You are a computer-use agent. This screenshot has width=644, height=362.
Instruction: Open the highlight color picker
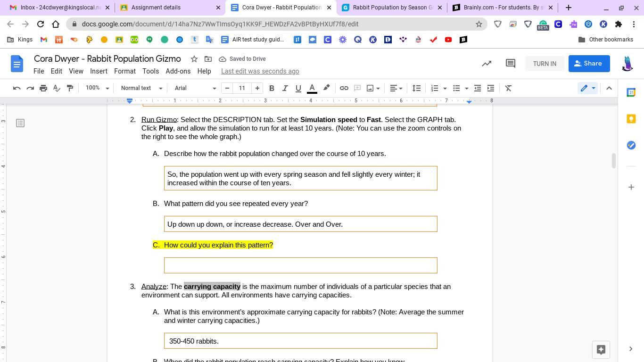(326, 88)
